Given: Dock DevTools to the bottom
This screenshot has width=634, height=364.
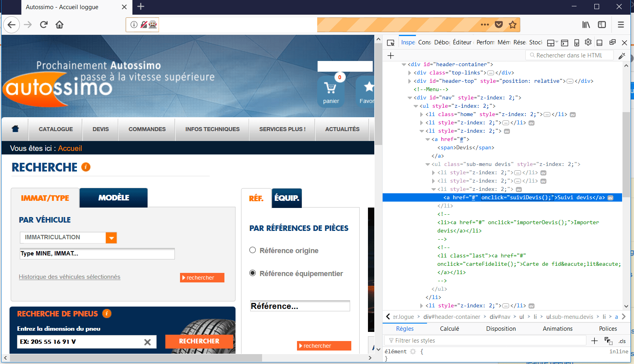Looking at the screenshot, I should [x=600, y=42].
